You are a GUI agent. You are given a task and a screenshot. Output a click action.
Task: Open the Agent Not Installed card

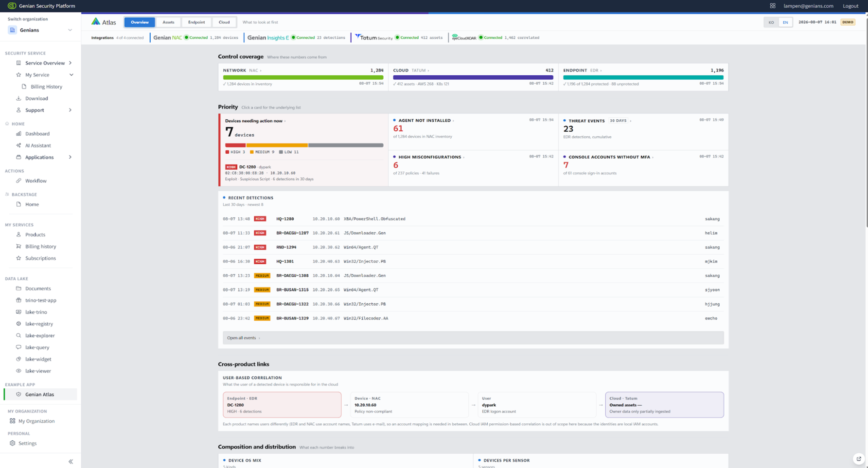(473, 131)
